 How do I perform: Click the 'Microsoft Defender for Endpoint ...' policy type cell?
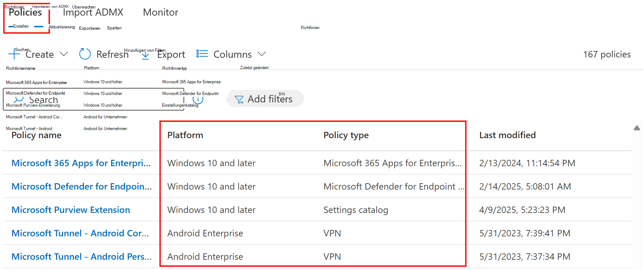tap(394, 186)
